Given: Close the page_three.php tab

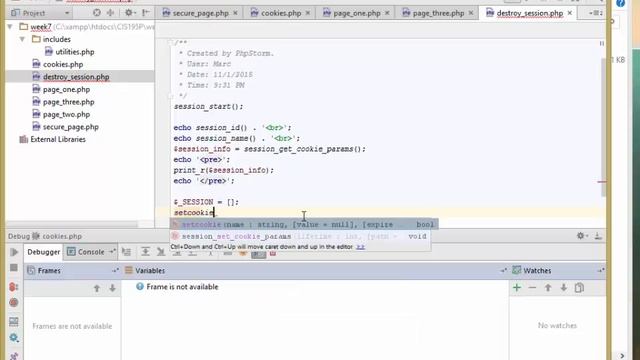Looking at the screenshot, I should click(471, 13).
